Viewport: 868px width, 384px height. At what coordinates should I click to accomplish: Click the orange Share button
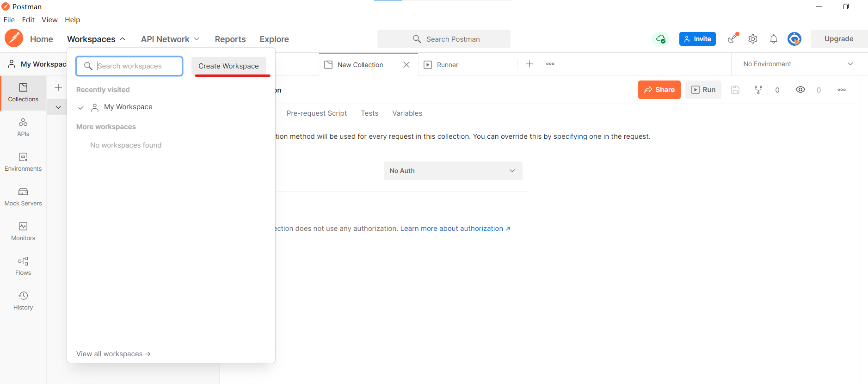tap(659, 90)
